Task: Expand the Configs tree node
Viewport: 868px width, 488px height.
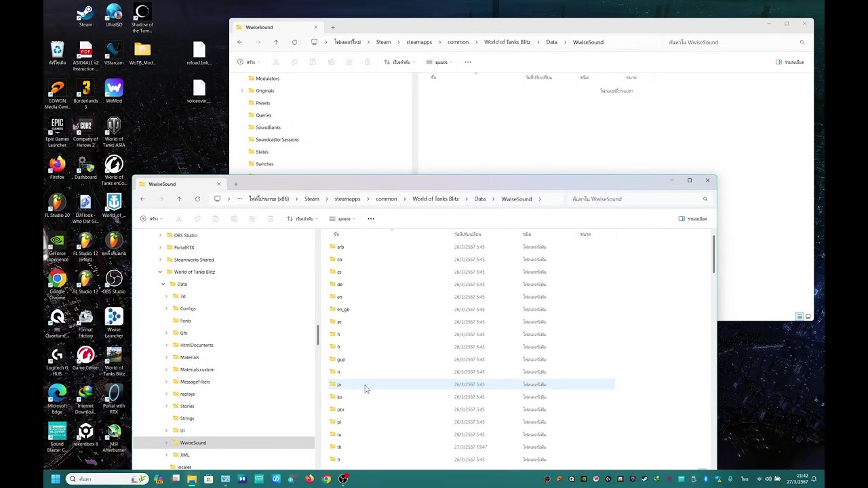Action: coord(167,308)
